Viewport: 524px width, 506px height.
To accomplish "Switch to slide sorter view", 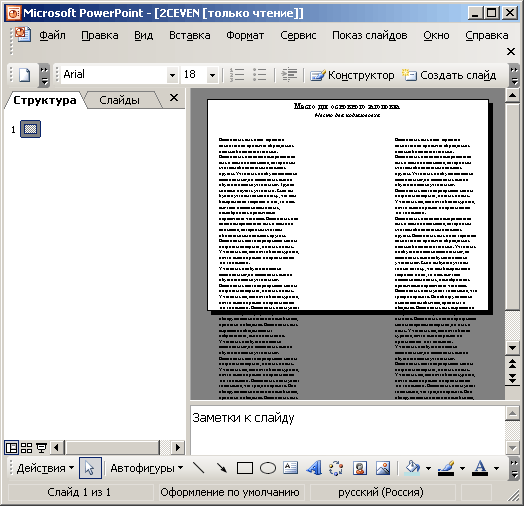I will [x=26, y=448].
